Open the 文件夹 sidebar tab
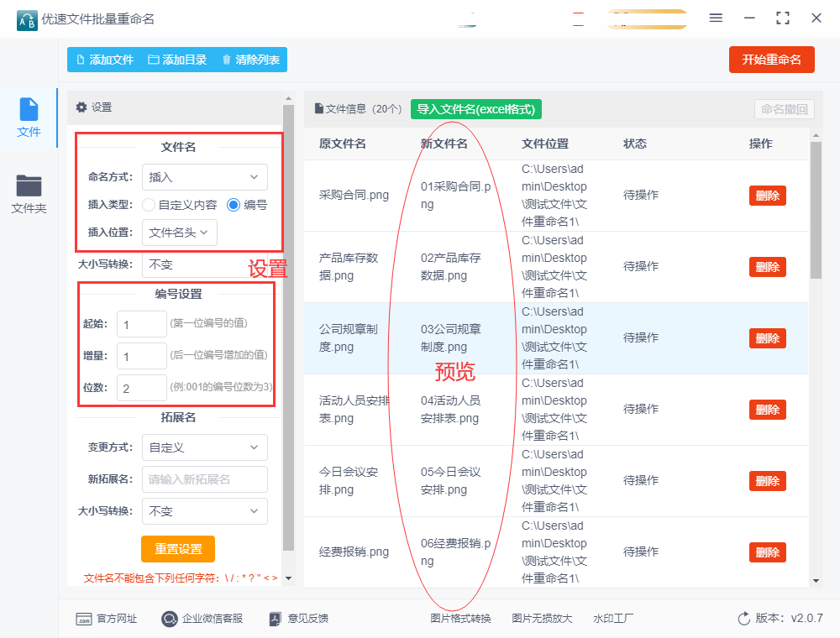This screenshot has height=638, width=840. [29, 194]
